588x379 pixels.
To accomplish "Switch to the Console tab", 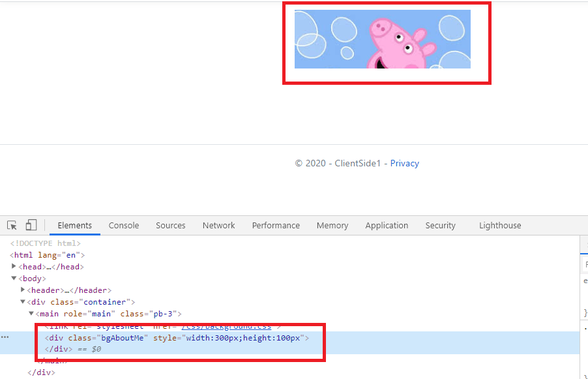I will pos(124,226).
